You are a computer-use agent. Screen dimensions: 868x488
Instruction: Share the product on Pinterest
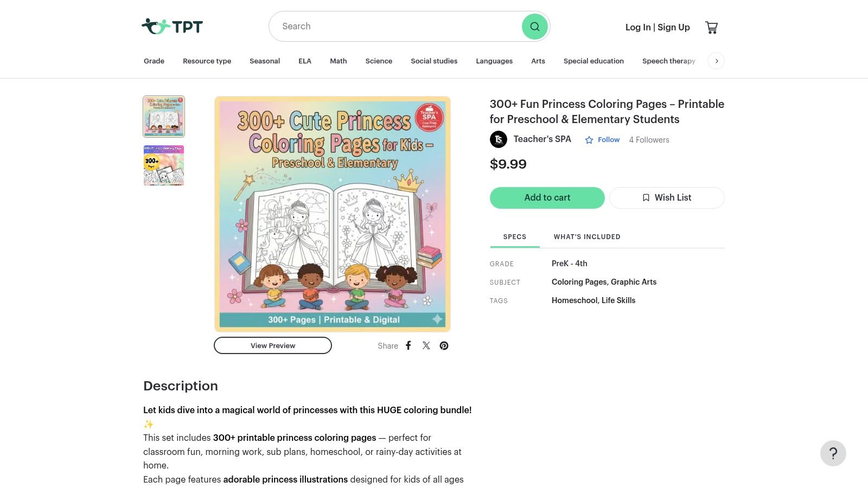coord(444,345)
